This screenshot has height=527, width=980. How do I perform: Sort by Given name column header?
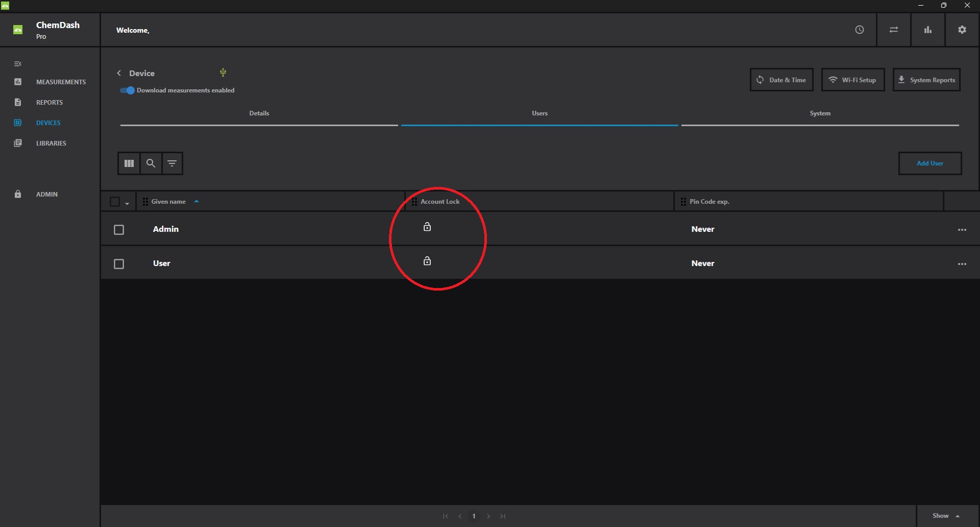click(x=168, y=202)
